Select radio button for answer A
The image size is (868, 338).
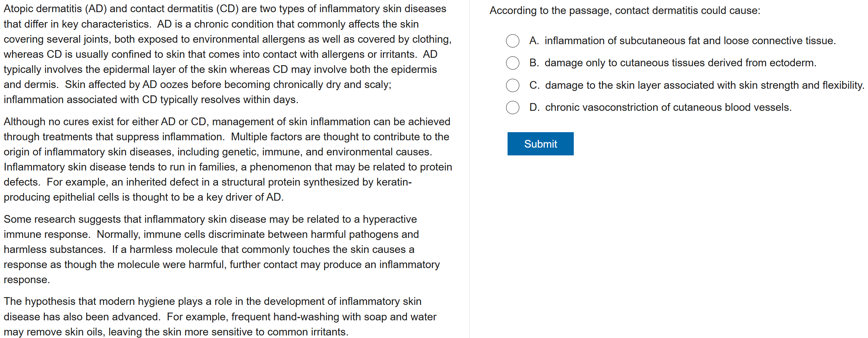(x=512, y=41)
